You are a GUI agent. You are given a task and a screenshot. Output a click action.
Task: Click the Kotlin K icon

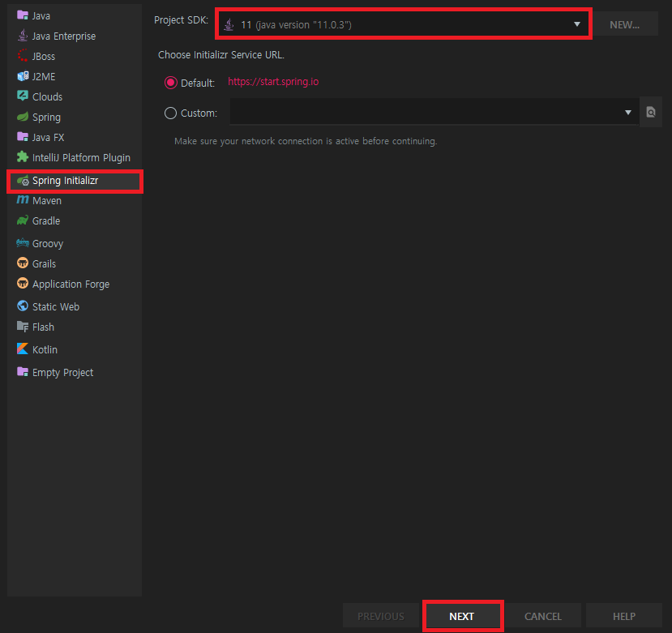coord(22,349)
